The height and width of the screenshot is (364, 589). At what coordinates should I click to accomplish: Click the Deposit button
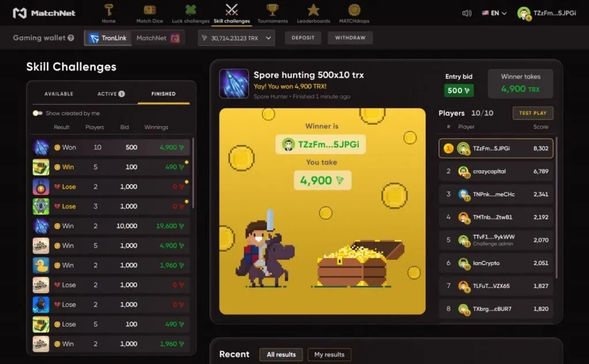point(303,38)
